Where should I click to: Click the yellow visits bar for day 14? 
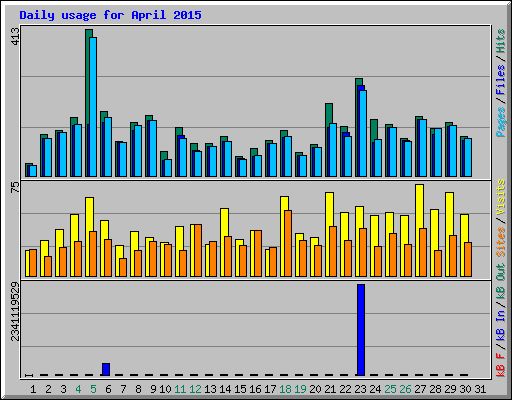pos(222,242)
